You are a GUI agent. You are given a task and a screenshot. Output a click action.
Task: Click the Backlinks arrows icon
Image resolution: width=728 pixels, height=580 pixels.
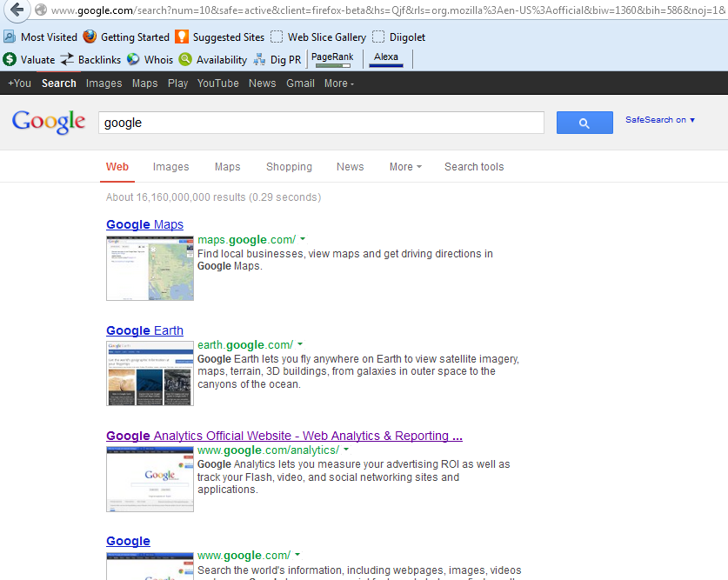coord(67,59)
